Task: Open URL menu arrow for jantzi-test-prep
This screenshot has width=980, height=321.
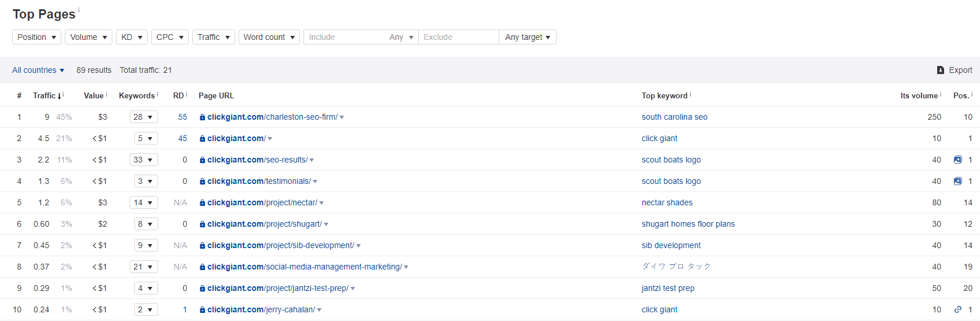Action: (x=353, y=289)
